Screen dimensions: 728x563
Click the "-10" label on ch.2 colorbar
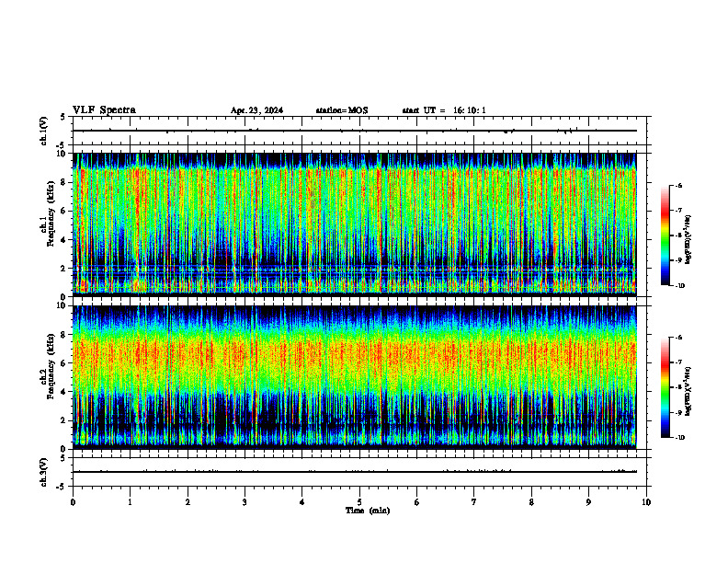680,438
